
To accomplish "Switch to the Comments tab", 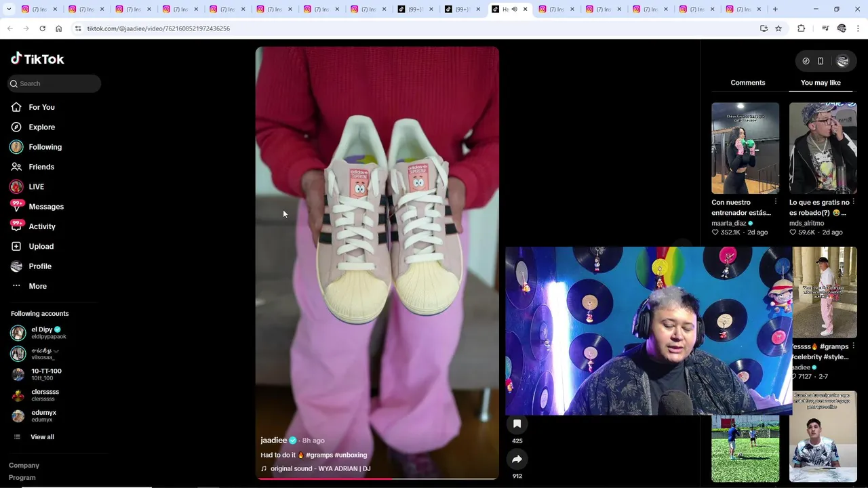I will 748,83.
